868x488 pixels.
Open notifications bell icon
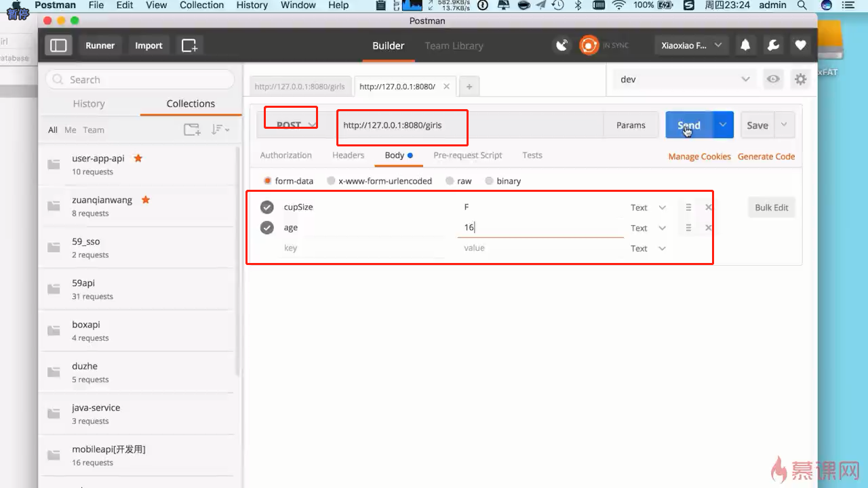[745, 45]
